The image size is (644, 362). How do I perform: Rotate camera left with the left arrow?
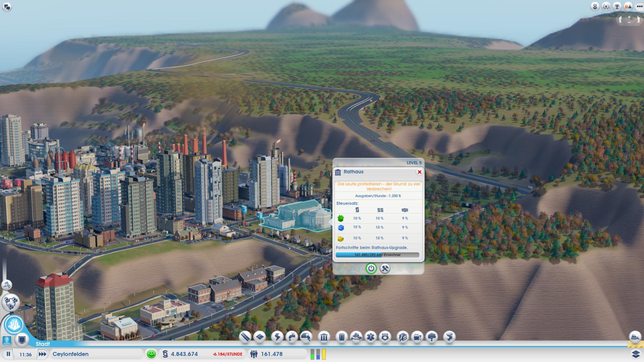[x=621, y=20]
